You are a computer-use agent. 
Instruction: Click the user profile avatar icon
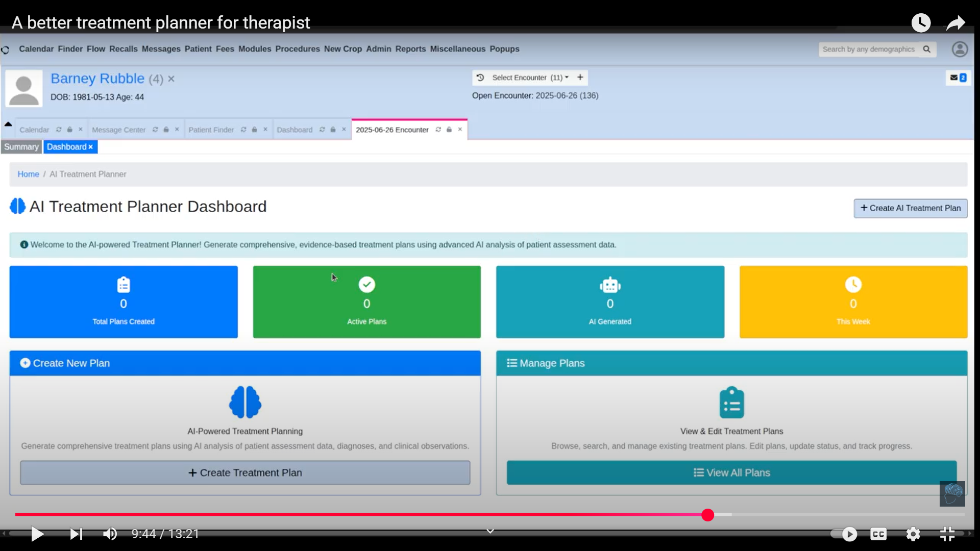960,49
